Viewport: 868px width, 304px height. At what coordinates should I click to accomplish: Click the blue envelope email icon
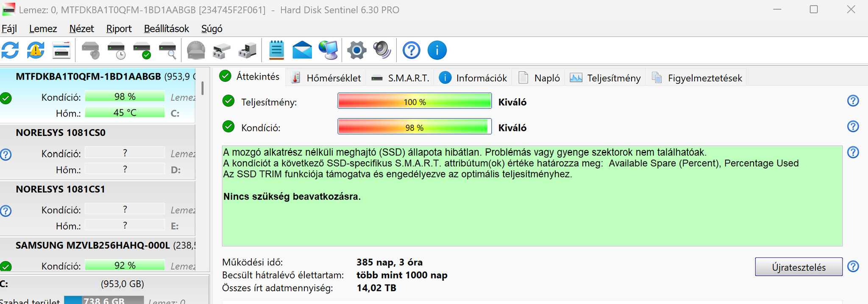302,50
